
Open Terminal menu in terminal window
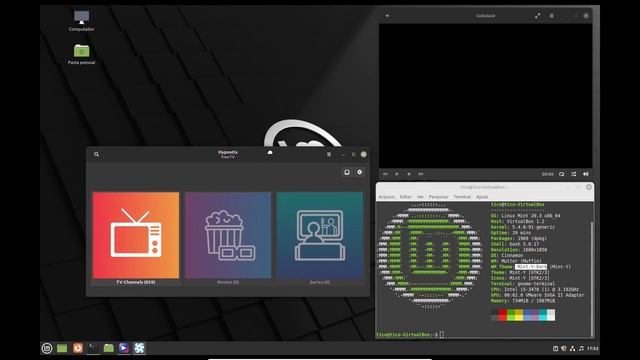coord(462,197)
